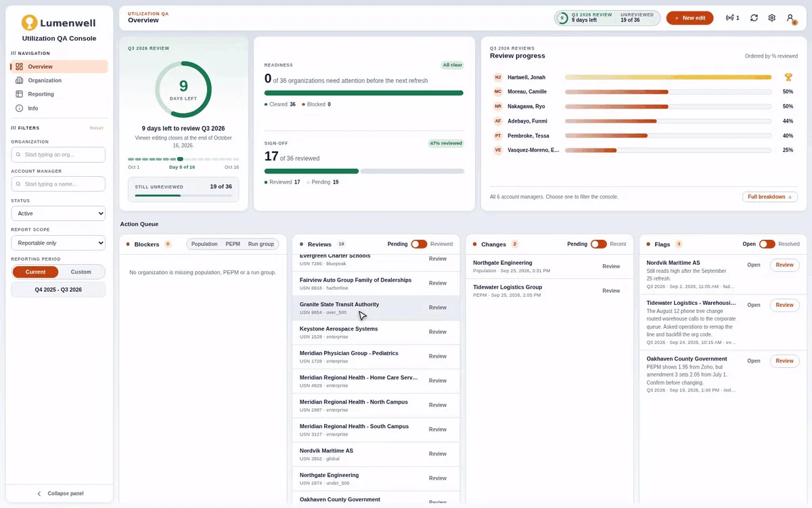The height and width of the screenshot is (508, 812).
Task: Click the Account Manager filter input field
Action: [58, 184]
